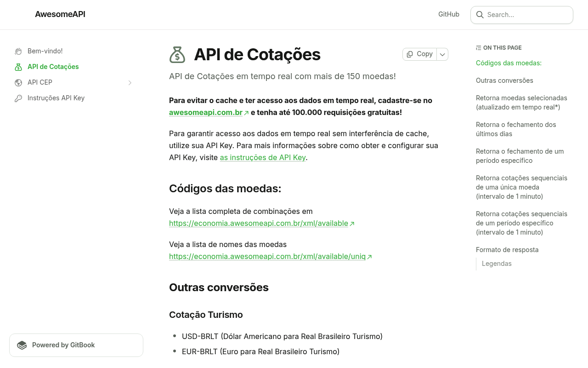Click the Powered by GitBook badge

pyautogui.click(x=76, y=345)
